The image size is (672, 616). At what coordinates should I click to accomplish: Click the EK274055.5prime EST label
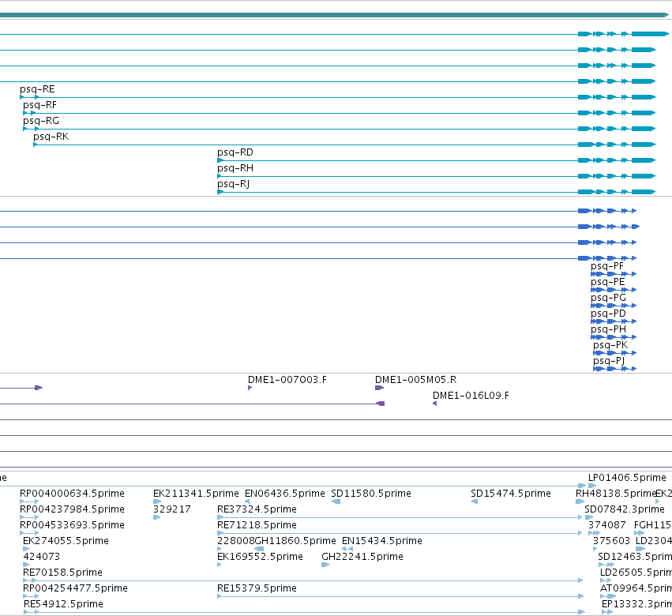(x=66, y=542)
